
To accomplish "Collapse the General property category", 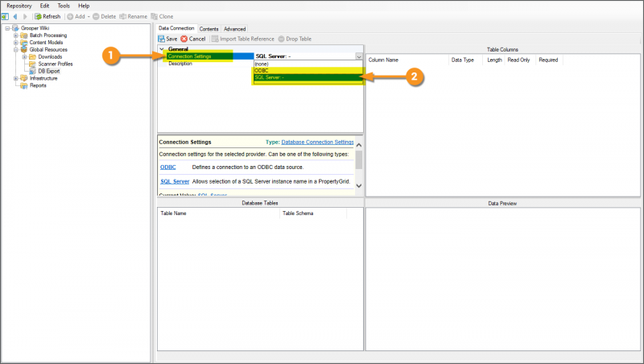I will [x=162, y=49].
